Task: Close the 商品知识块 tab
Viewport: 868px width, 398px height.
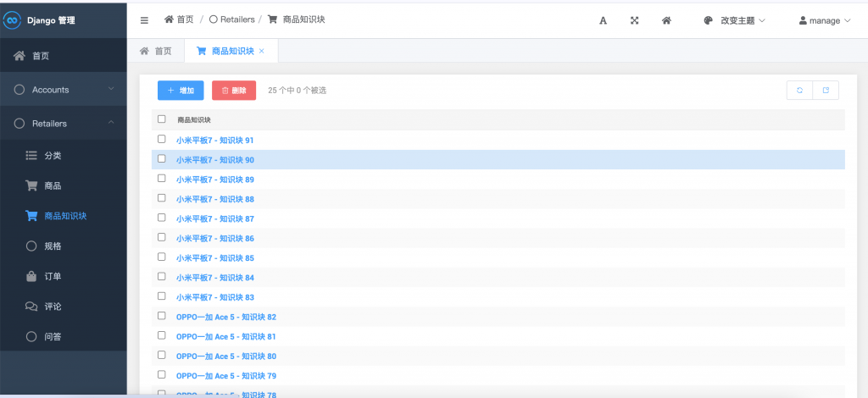Action: [x=262, y=51]
